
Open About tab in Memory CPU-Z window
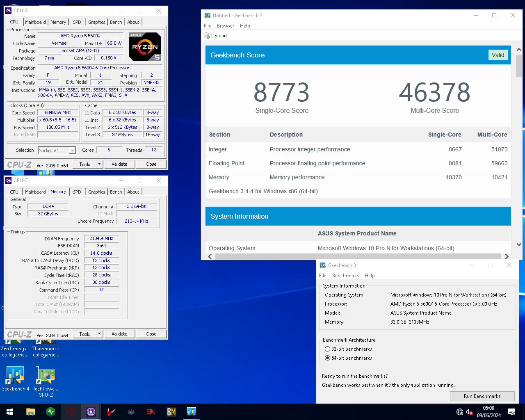coord(133,192)
